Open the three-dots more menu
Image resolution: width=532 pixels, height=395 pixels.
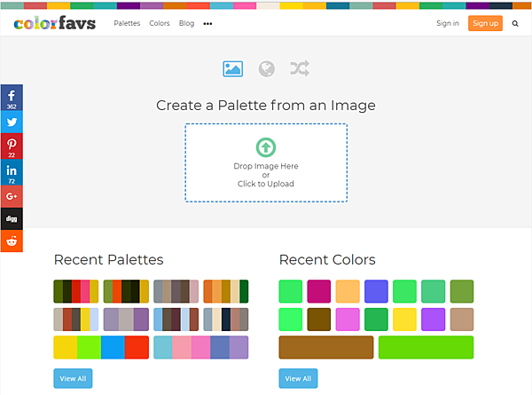coord(207,23)
